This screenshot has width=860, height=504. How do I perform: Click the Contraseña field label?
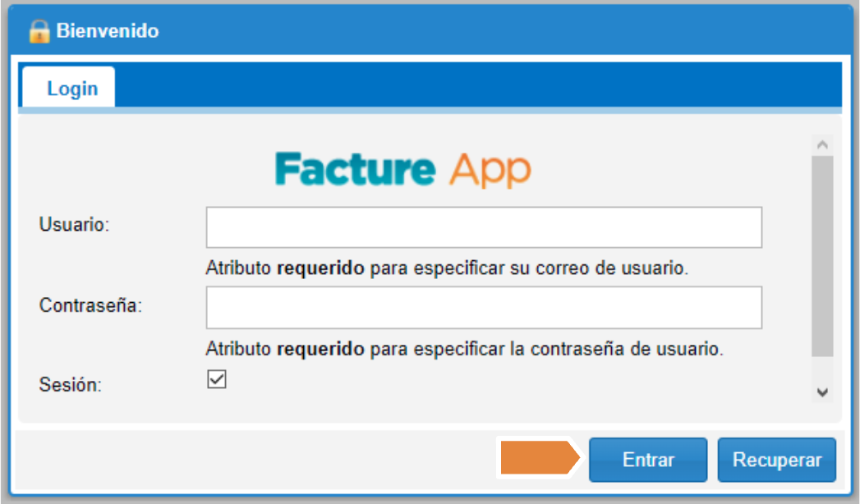tap(91, 305)
